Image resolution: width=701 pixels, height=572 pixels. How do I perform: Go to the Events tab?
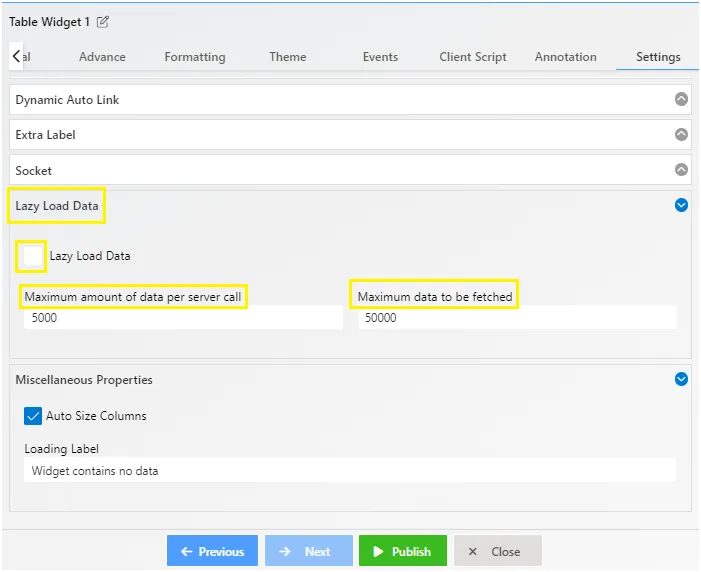(380, 57)
